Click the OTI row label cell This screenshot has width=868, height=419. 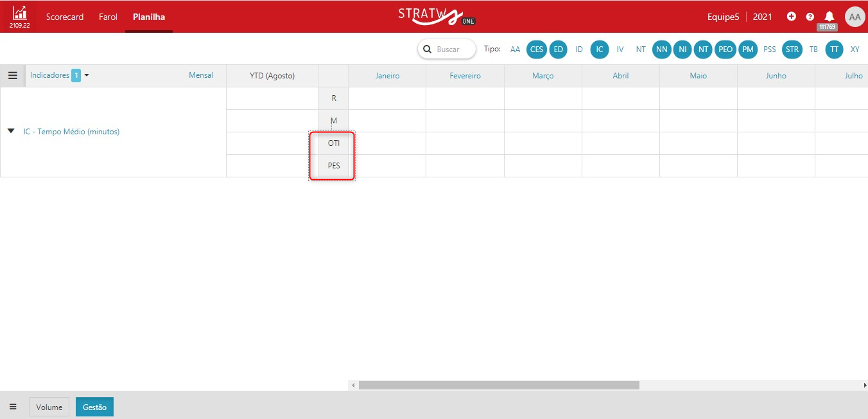click(334, 143)
